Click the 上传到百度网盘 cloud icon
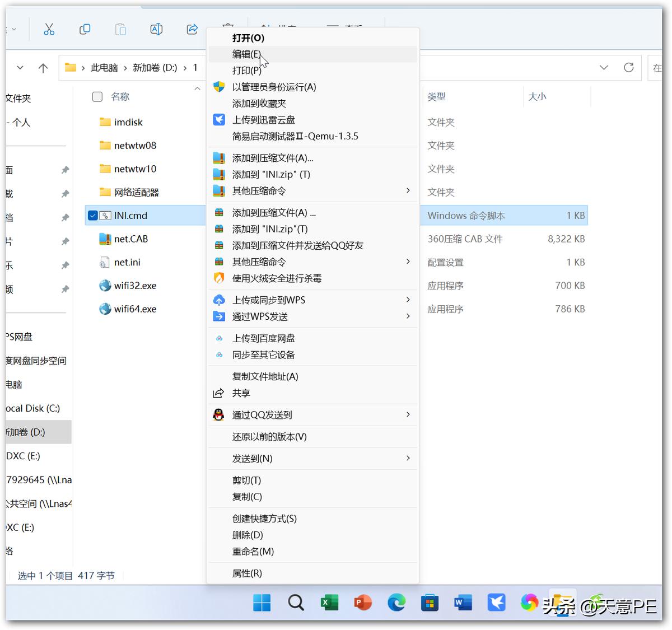 (218, 338)
